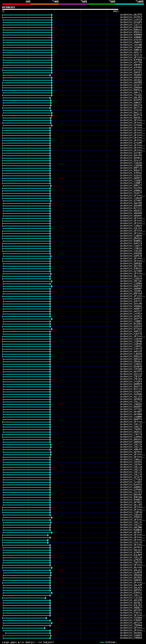Select UniRef100_Q5CYQ0 hit
Screen dimensions: 146x644
point(131,281)
